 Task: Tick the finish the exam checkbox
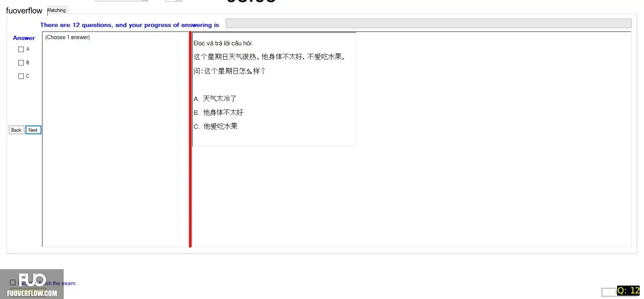coord(13,283)
